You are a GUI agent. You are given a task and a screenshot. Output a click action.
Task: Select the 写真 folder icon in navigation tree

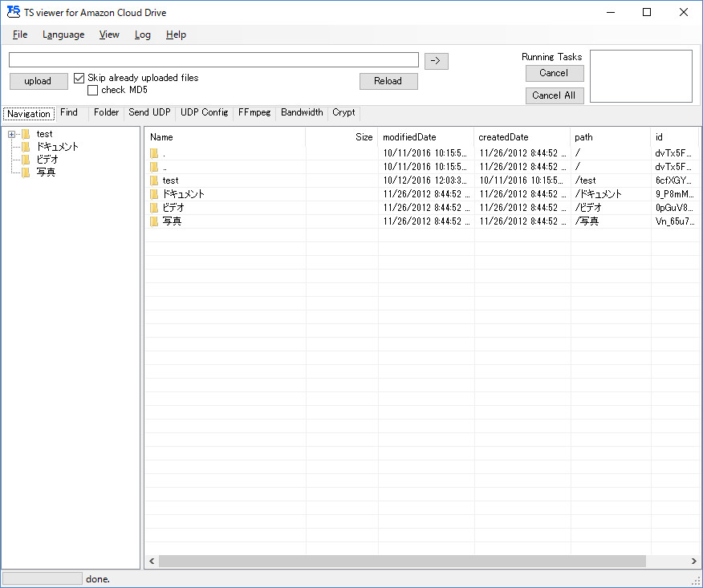coord(26,172)
